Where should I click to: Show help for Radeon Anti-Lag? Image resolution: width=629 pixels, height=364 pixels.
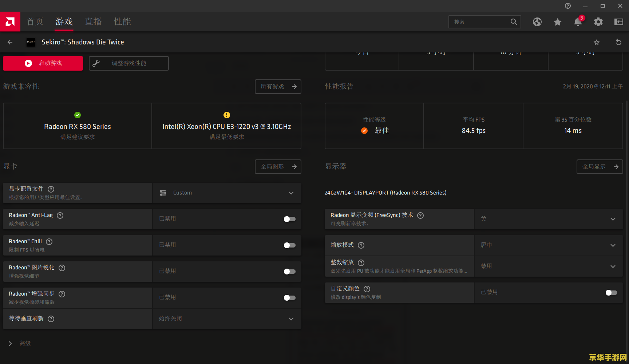(x=60, y=215)
